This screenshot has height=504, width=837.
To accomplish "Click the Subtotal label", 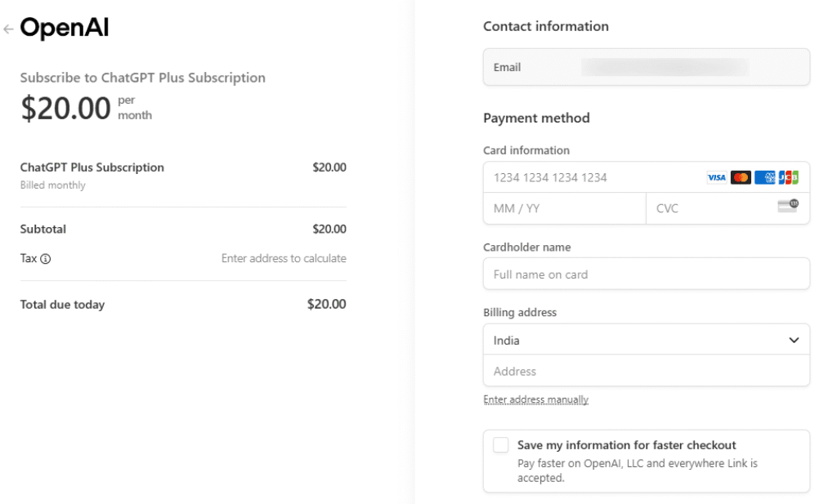I will pos(43,230).
